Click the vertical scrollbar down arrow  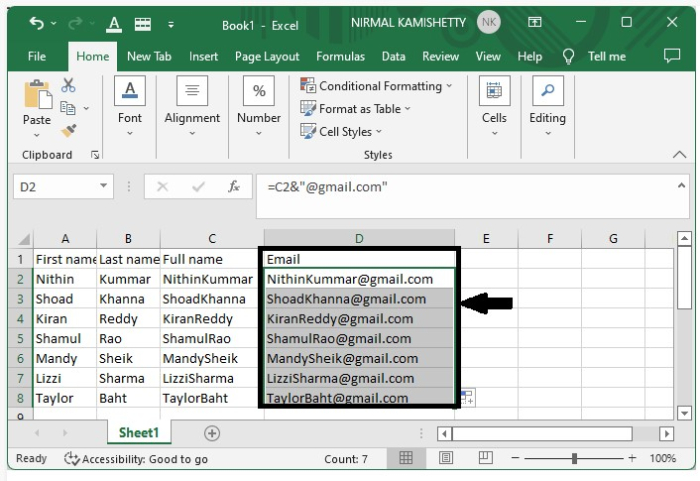point(684,413)
